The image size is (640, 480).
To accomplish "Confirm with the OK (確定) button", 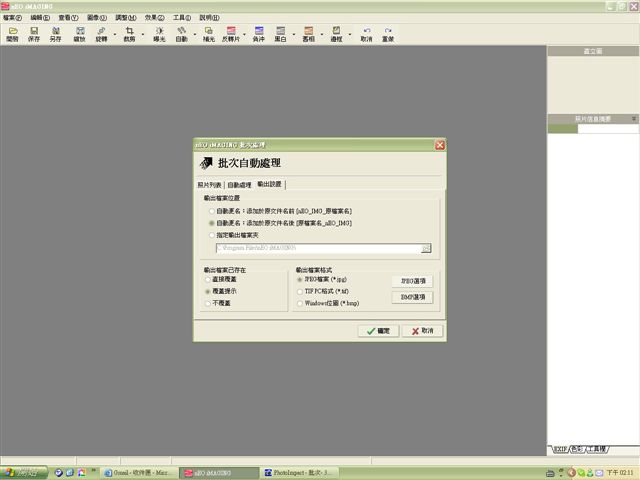I will point(378,331).
